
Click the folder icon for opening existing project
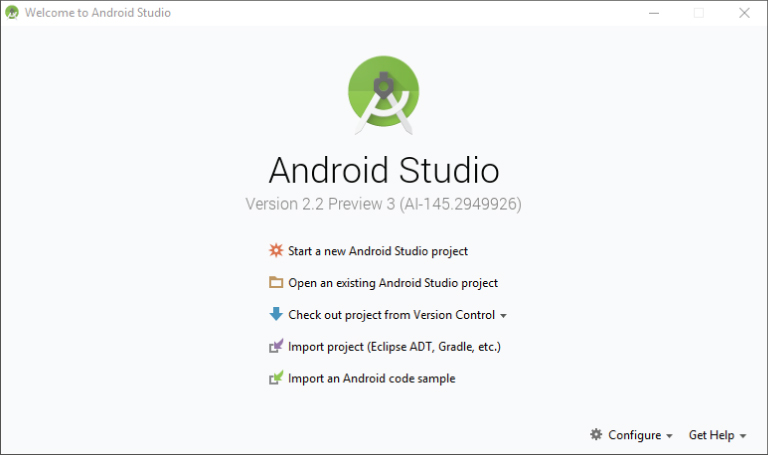click(276, 283)
